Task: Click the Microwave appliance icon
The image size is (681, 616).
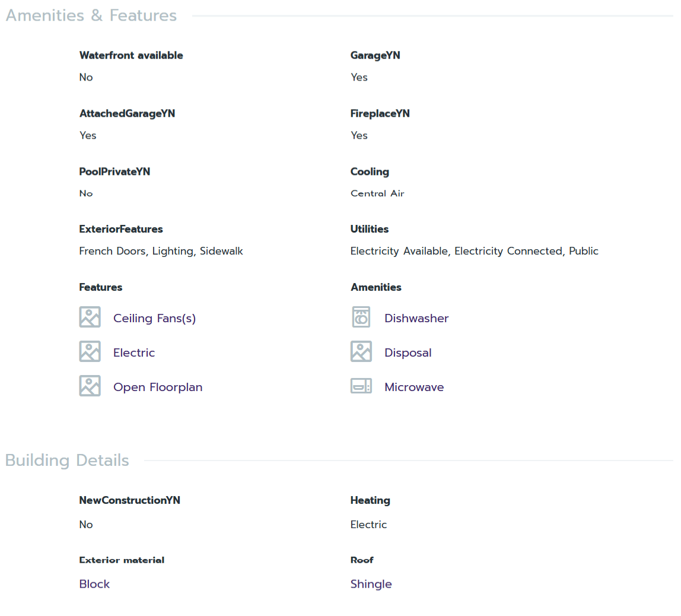Action: (x=361, y=386)
